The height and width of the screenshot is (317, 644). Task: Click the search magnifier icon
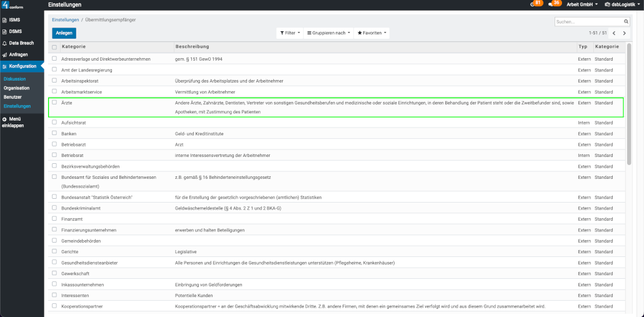(626, 21)
